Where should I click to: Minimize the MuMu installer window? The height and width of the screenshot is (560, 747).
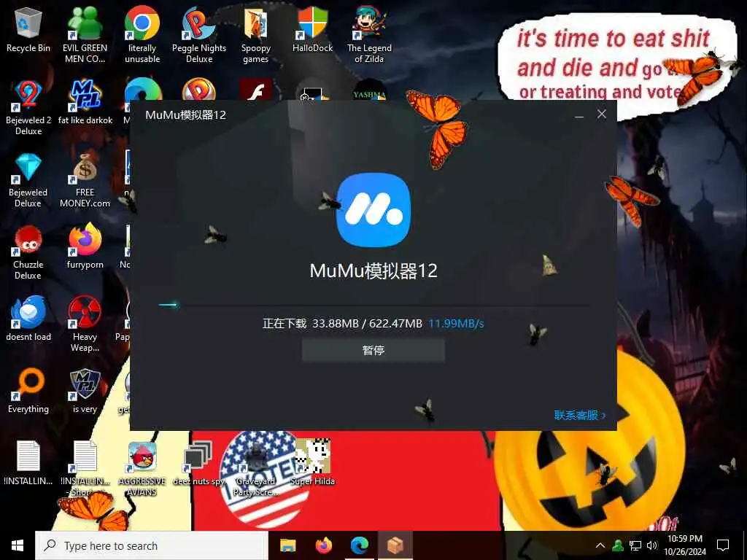pos(579,114)
